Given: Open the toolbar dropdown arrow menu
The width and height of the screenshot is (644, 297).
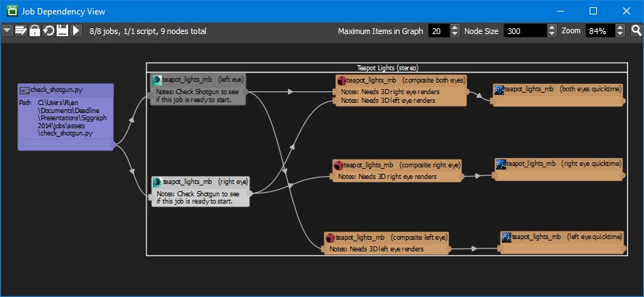Looking at the screenshot, I should click(x=7, y=30).
